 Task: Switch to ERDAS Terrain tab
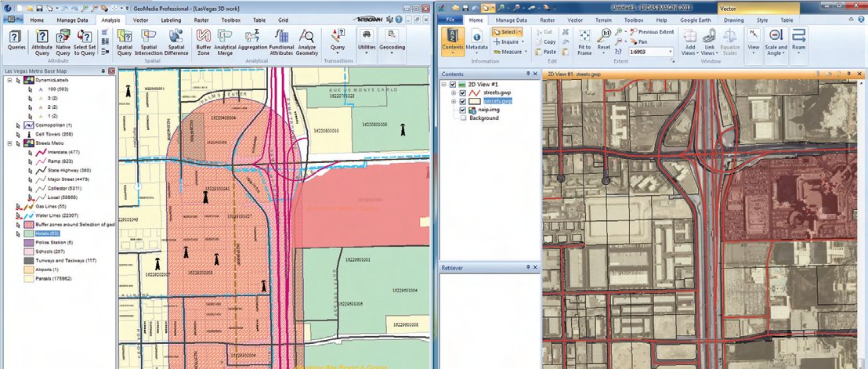(603, 20)
